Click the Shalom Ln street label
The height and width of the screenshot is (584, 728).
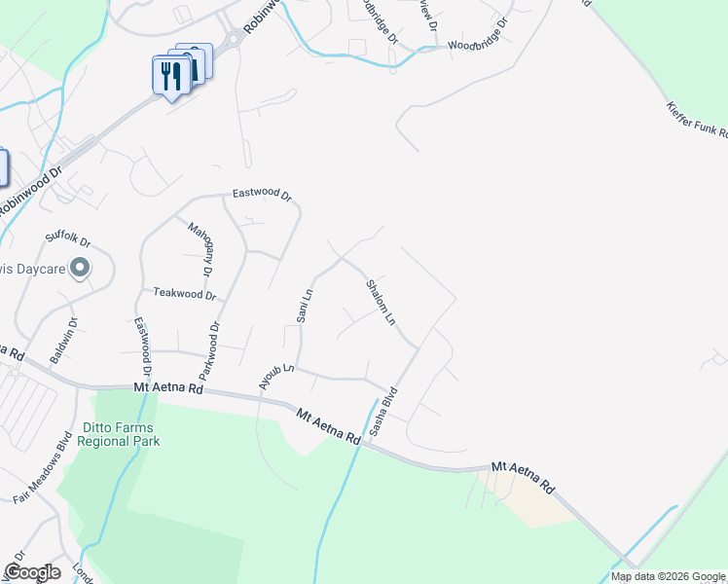point(382,302)
